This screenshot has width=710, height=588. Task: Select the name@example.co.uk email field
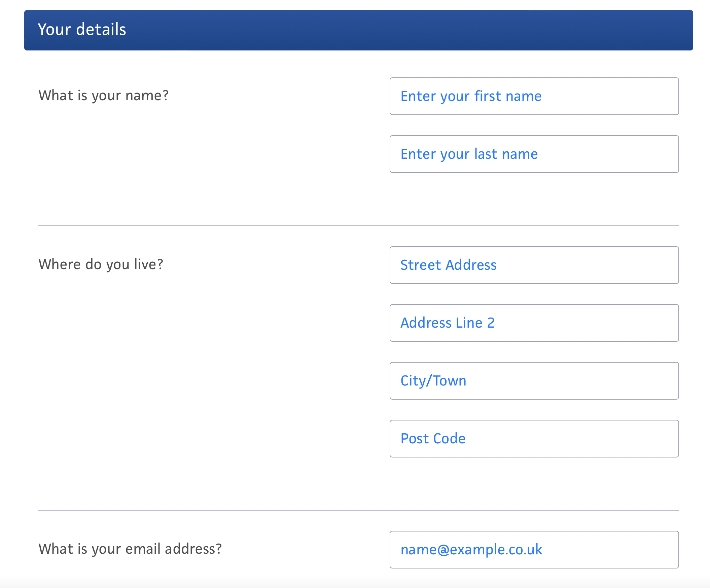[x=534, y=549]
